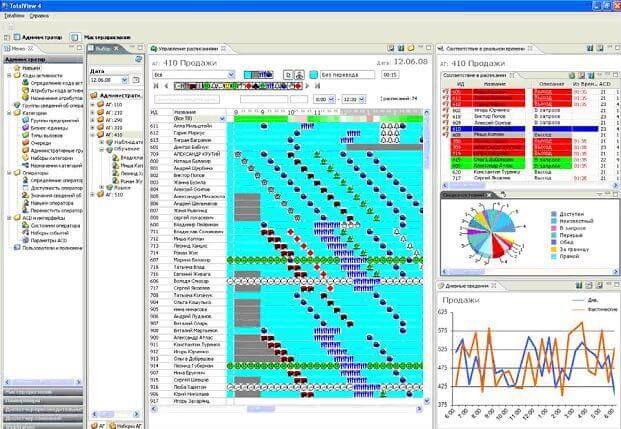Click the Без перевода input field
Image resolution: width=621 pixels, height=429 pixels.
pyautogui.click(x=347, y=74)
